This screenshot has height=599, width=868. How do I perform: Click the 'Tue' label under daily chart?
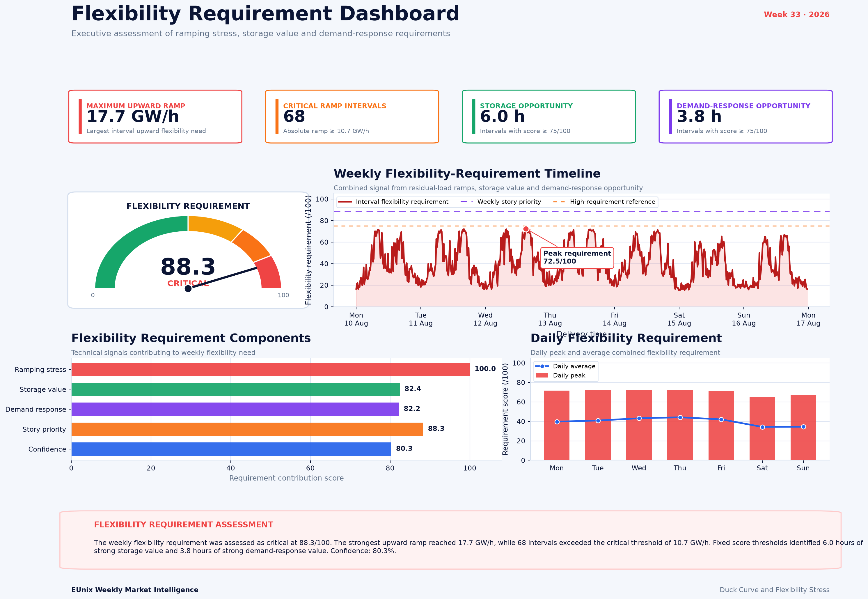598,468
